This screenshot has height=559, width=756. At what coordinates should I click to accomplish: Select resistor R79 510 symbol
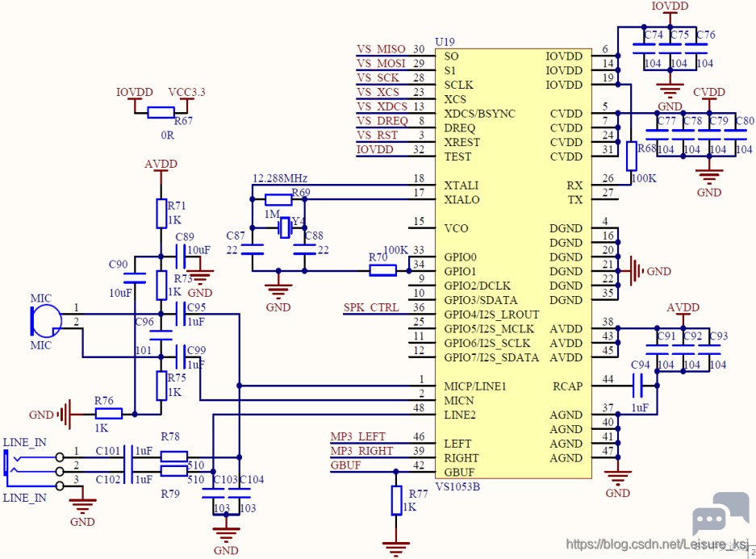click(x=173, y=471)
